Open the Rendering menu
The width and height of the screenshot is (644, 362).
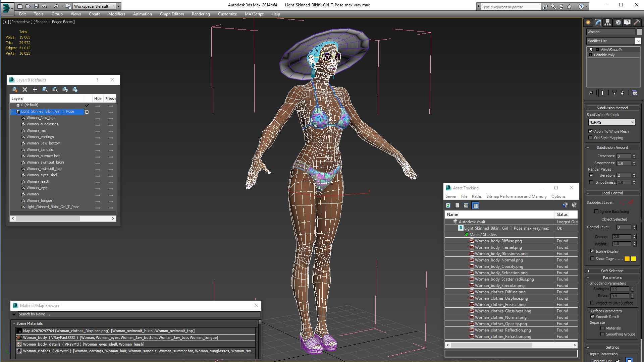(201, 14)
